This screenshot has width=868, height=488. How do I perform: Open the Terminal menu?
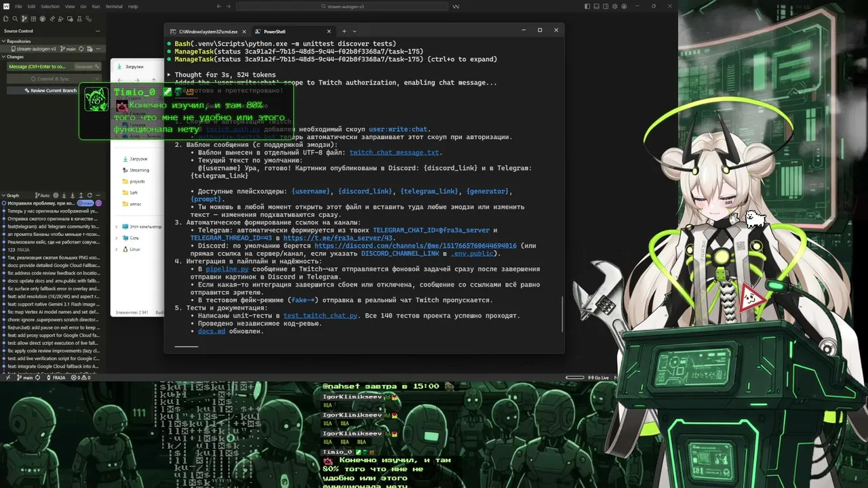114,6
